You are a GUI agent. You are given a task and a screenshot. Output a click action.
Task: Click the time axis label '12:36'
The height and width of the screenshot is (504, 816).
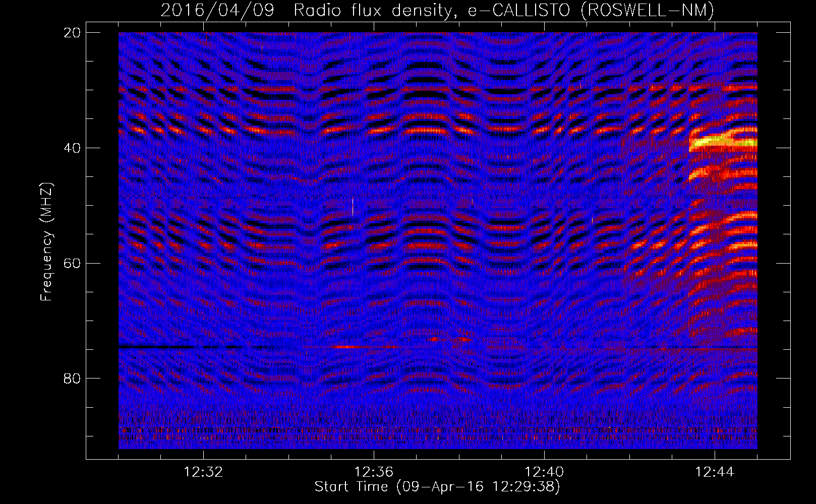point(374,472)
